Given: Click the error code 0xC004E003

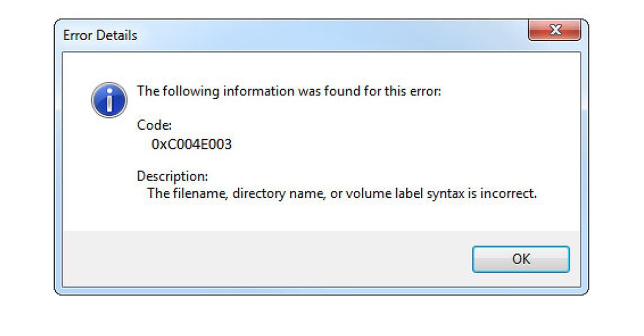Looking at the screenshot, I should (x=192, y=144).
